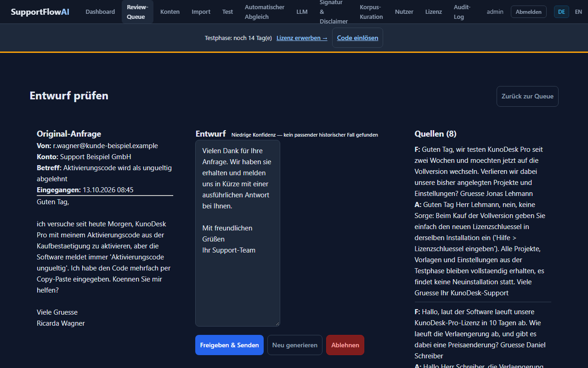Image resolution: width=588 pixels, height=368 pixels.
Task: Click the account name Support Beispiel GmbH
Action: click(96, 157)
